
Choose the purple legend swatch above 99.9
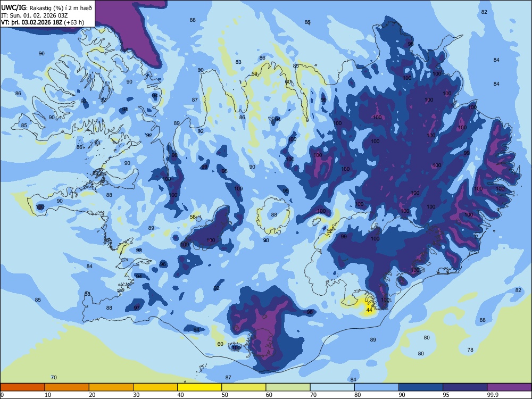point(510,387)
